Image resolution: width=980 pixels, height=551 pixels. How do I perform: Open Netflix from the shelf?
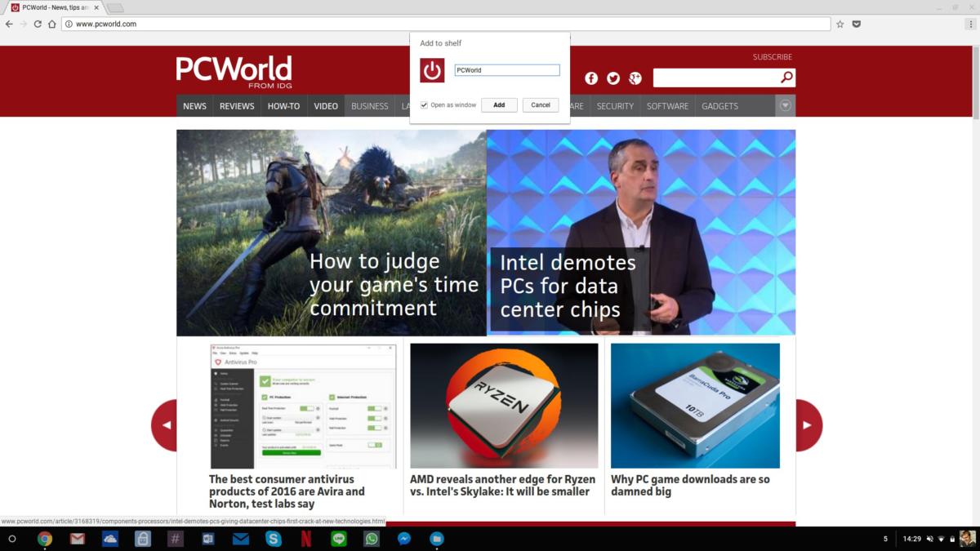pos(306,539)
